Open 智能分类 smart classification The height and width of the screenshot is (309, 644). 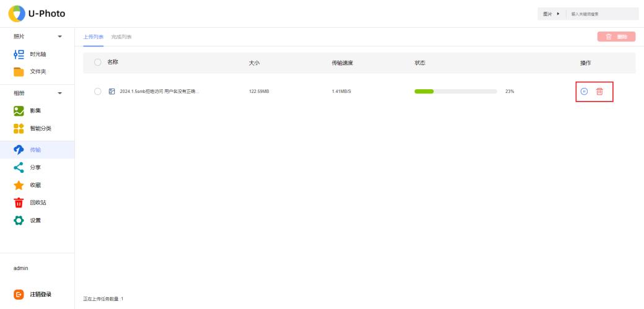pyautogui.click(x=40, y=128)
